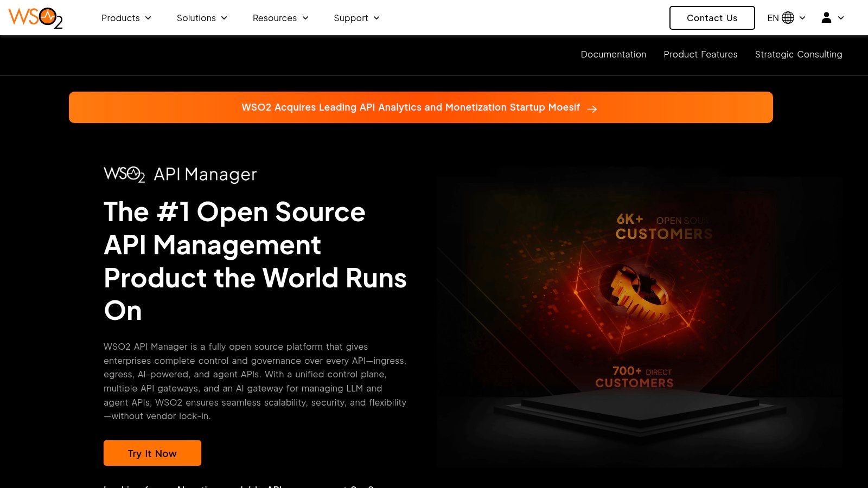
Task: Expand the Solutions menu chevron
Action: pyautogui.click(x=224, y=18)
